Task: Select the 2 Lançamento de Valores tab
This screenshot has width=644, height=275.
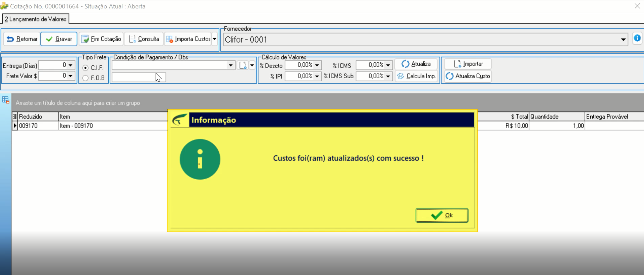Action: [36, 19]
